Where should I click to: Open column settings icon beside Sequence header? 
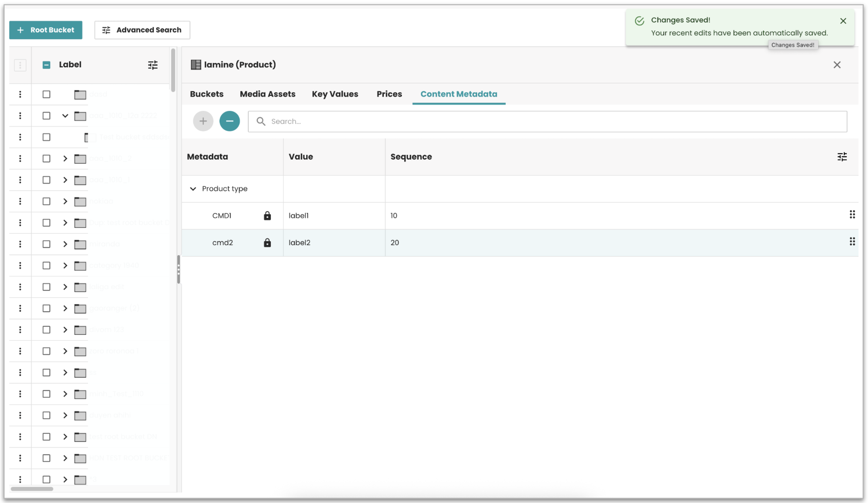(x=842, y=157)
